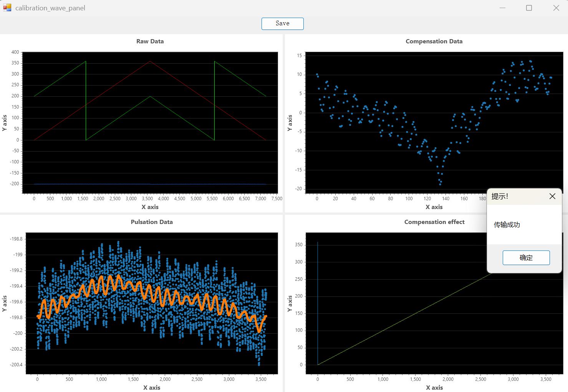Click the blue vertical line in Compensation effect
The width and height of the screenshot is (568, 392).
click(x=318, y=303)
